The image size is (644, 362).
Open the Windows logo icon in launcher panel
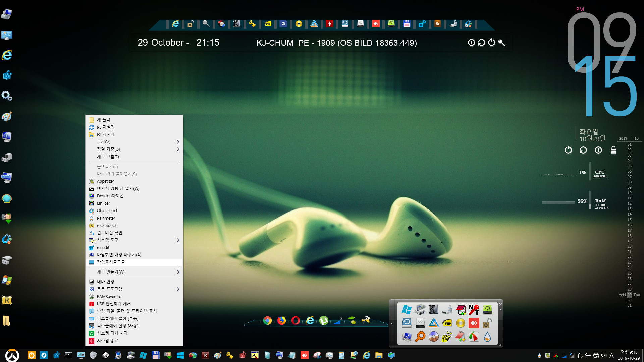(x=407, y=309)
